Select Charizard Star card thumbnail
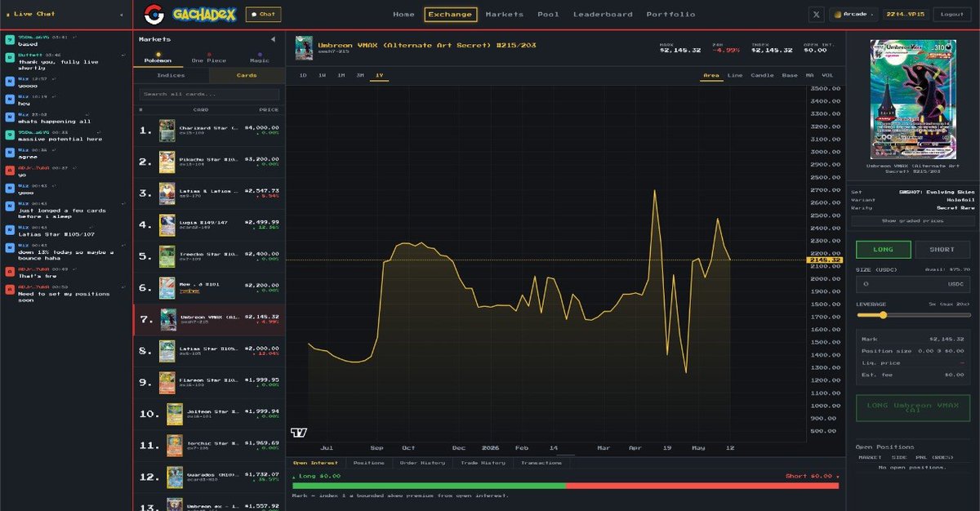The height and width of the screenshot is (511, 980). pos(167,131)
